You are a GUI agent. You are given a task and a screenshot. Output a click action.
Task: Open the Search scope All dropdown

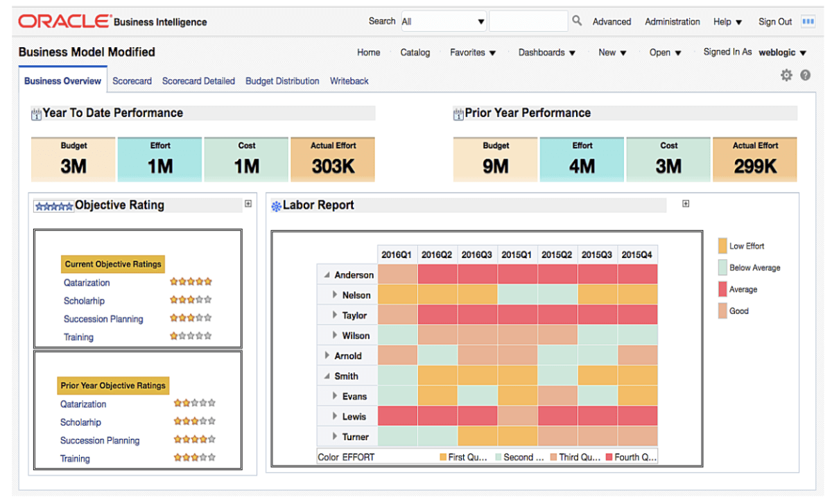click(x=443, y=21)
